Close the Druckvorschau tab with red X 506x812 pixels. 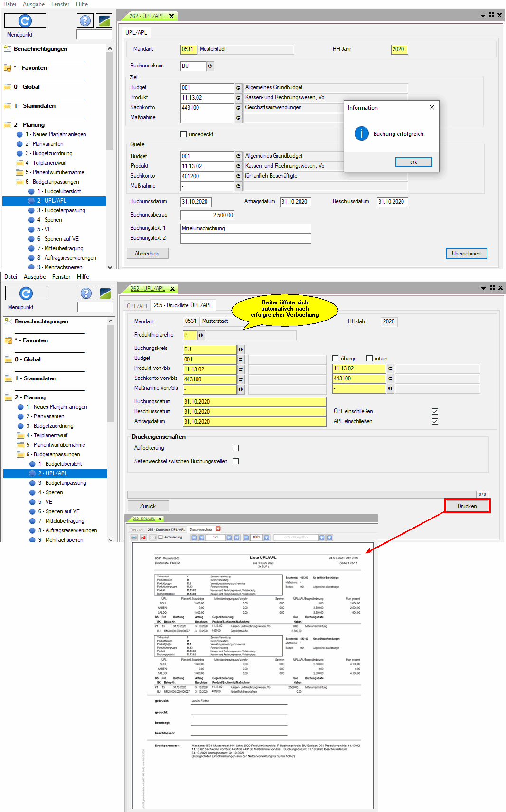pos(218,529)
